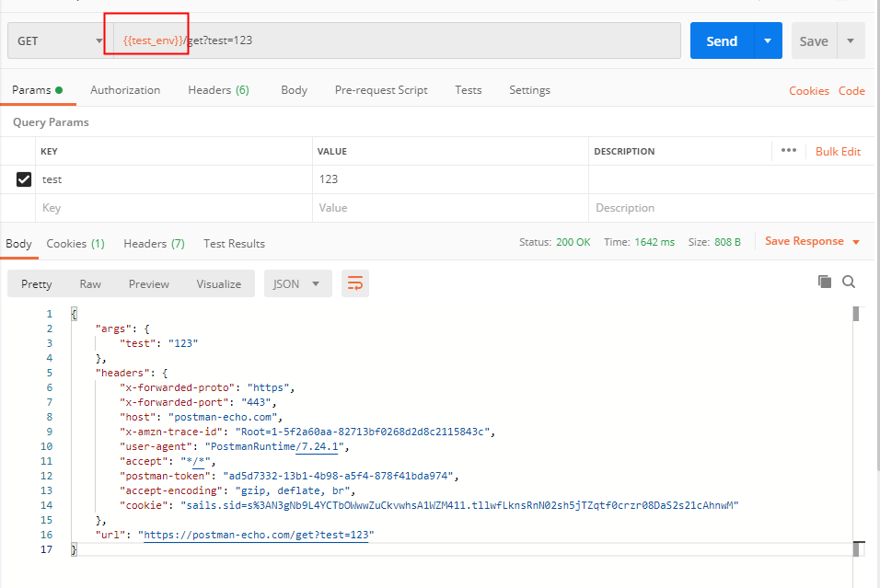The height and width of the screenshot is (588, 880).
Task: Search the response with the magnifier icon
Action: pos(849,282)
